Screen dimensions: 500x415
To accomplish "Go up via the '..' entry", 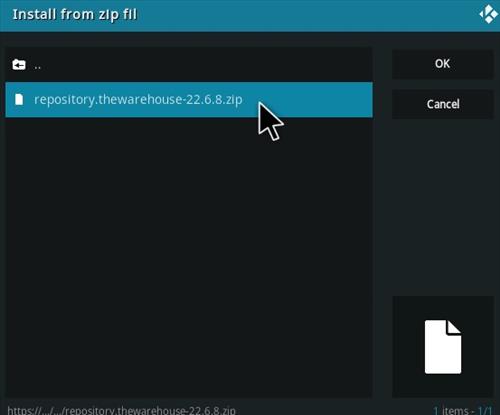I will [189, 65].
